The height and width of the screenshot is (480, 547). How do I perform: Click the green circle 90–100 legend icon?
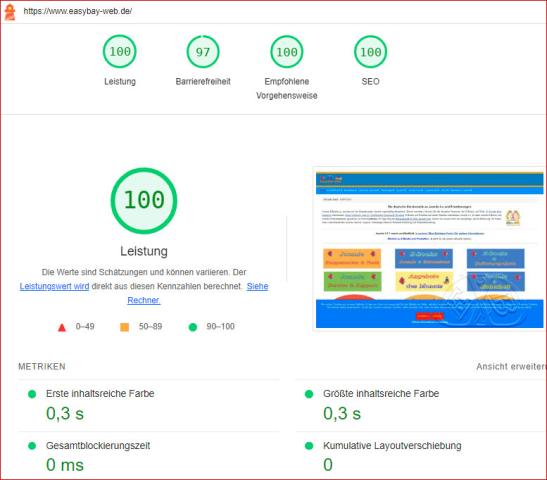[x=193, y=327]
